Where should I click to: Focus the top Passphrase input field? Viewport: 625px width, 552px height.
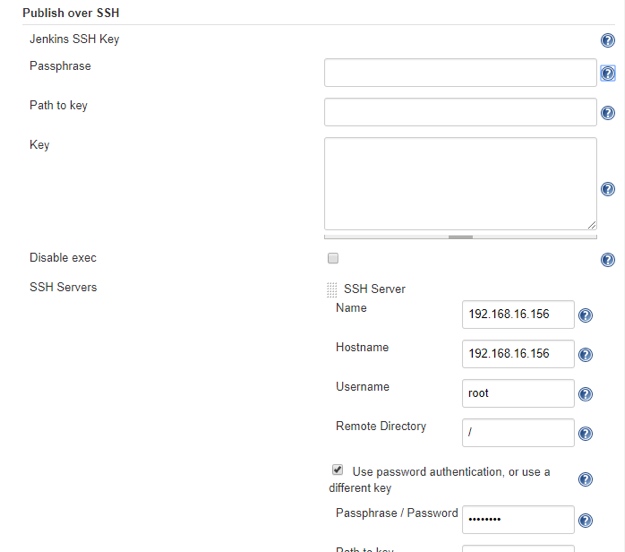[x=460, y=73]
